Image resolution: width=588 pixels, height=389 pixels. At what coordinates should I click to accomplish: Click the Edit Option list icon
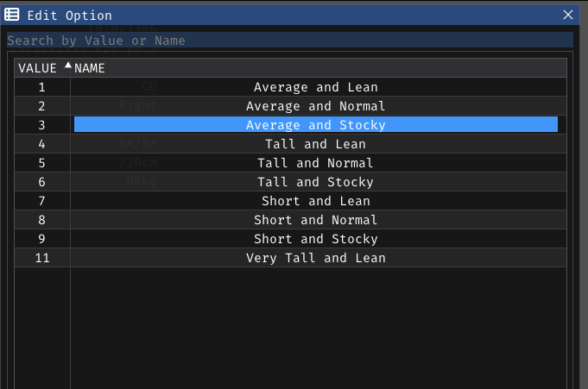point(11,15)
